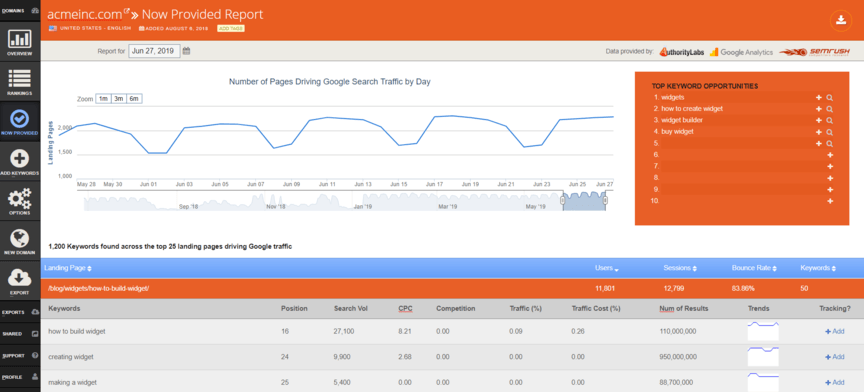Open the Rankings list icon
The height and width of the screenshot is (392, 864).
[x=20, y=78]
